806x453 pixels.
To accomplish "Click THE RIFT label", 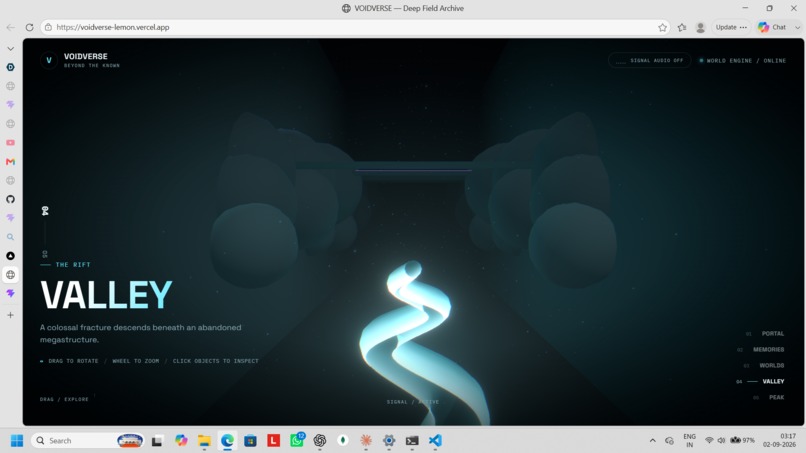I will pyautogui.click(x=73, y=264).
